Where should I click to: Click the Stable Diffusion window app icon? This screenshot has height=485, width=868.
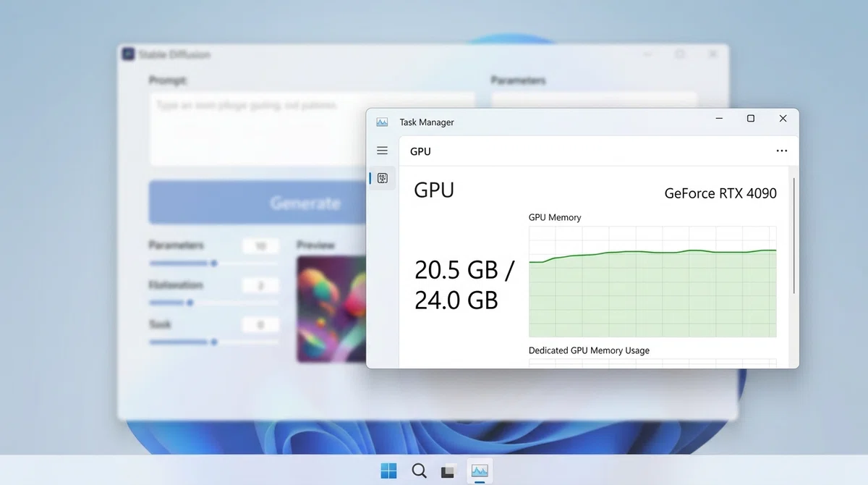point(128,54)
